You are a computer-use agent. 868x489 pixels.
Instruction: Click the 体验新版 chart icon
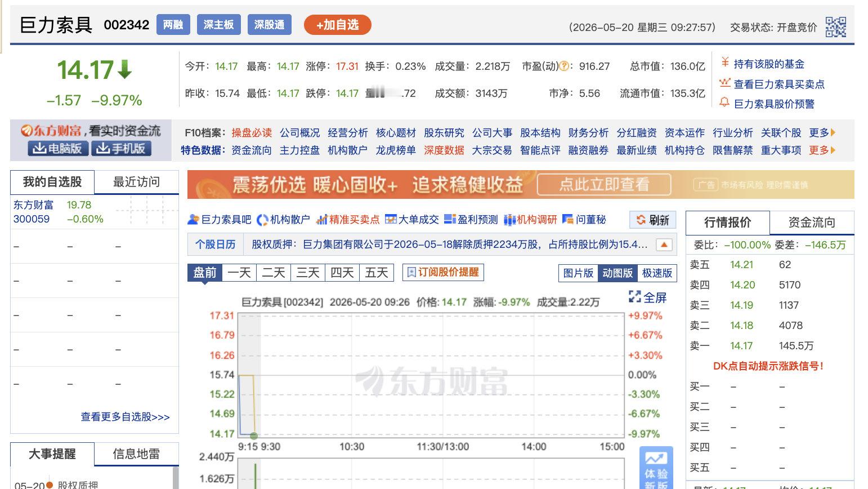pos(656,458)
